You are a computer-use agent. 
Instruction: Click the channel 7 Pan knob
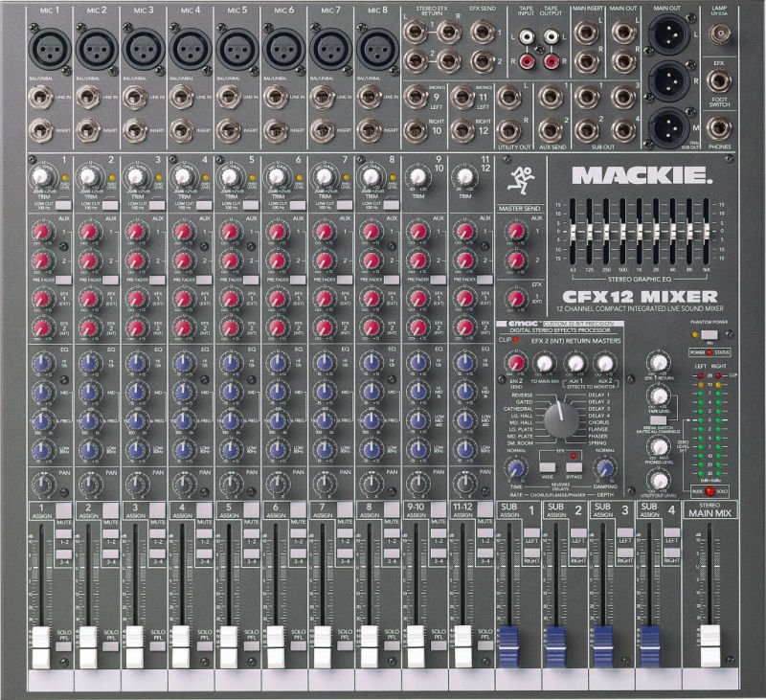tap(324, 485)
